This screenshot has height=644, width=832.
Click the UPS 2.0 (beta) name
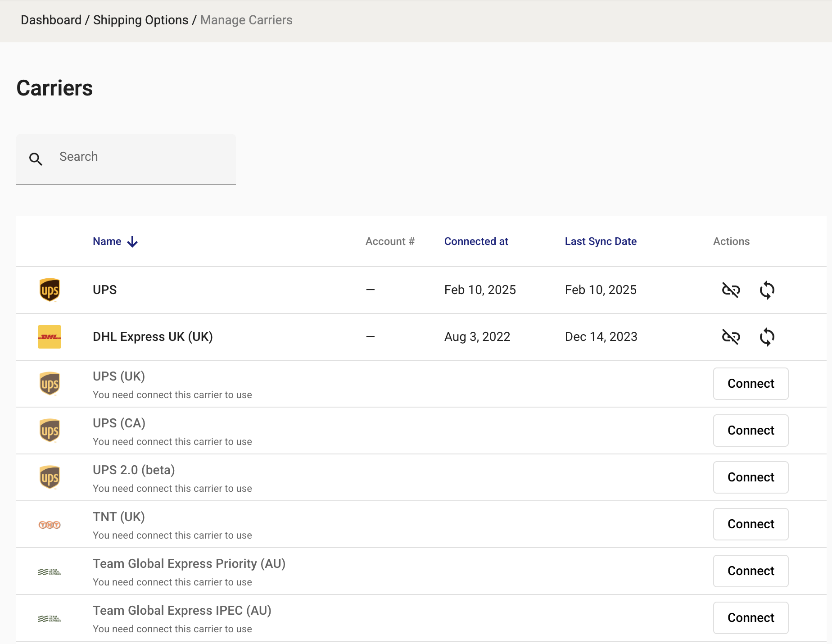(x=134, y=470)
